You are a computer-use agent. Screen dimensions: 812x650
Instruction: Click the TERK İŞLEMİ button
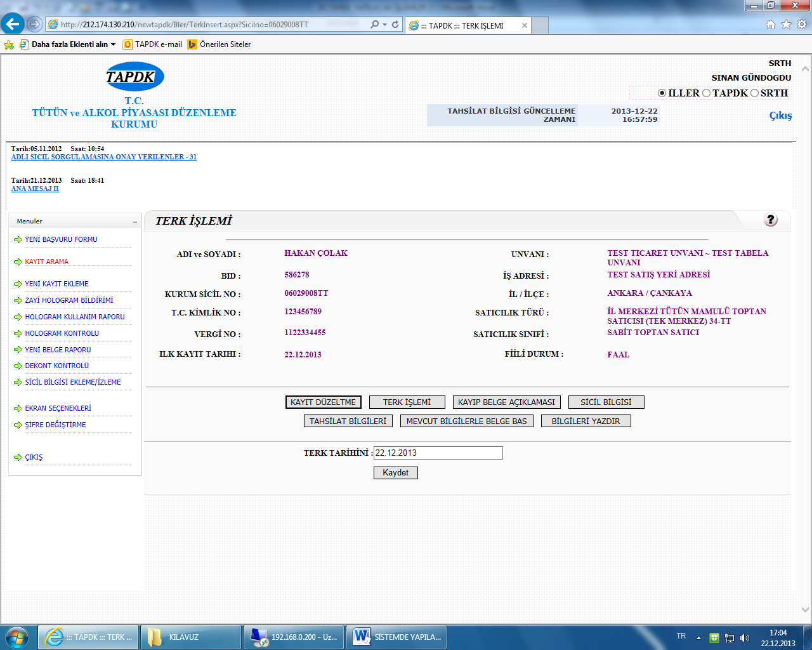tap(407, 402)
